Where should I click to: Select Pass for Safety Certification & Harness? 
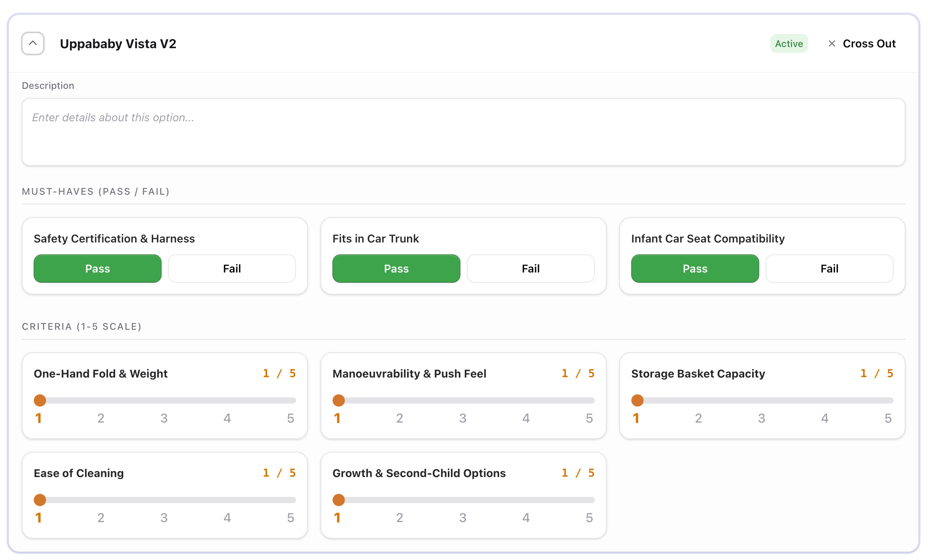click(98, 269)
